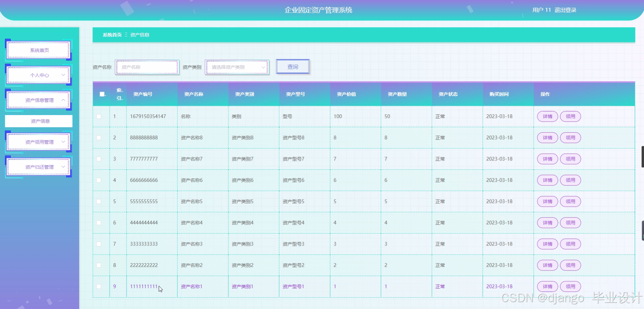View 详情 for 资产名称5

[x=547, y=202]
